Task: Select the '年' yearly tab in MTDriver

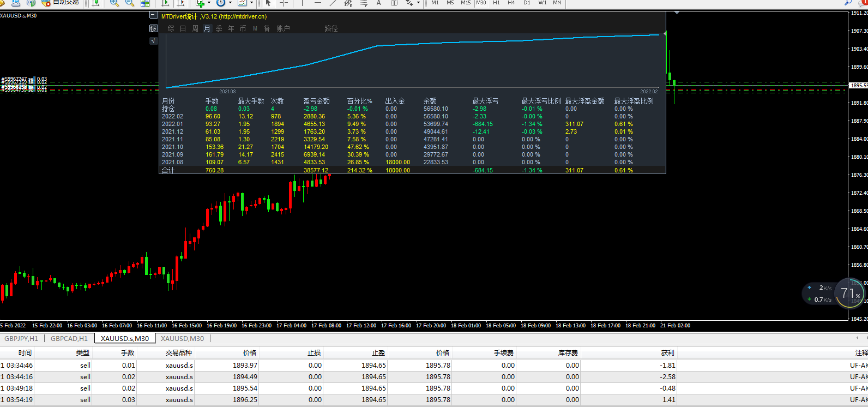Action: coord(231,28)
